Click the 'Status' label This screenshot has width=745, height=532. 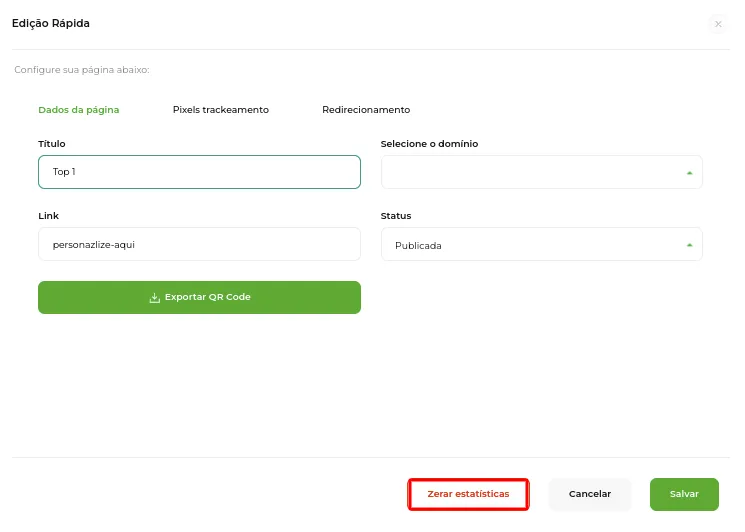click(396, 216)
